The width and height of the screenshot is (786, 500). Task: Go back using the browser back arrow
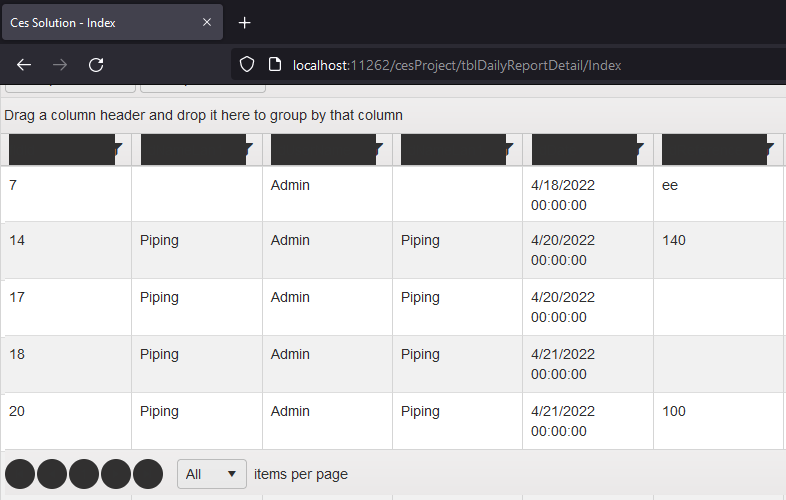tap(24, 65)
